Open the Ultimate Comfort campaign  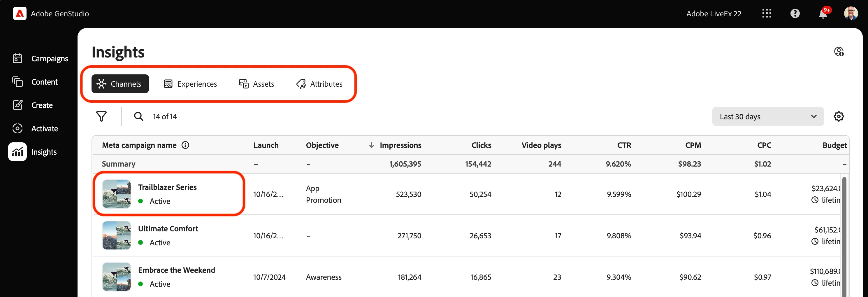[x=168, y=228]
